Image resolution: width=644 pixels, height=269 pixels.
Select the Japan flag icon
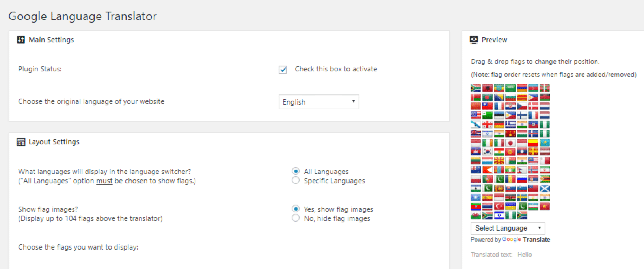(510, 143)
